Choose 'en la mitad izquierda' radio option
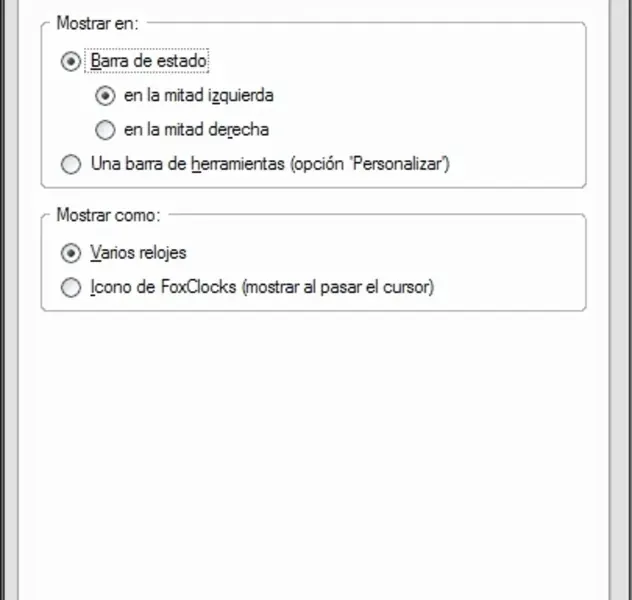The width and height of the screenshot is (632, 600). click(x=104, y=95)
